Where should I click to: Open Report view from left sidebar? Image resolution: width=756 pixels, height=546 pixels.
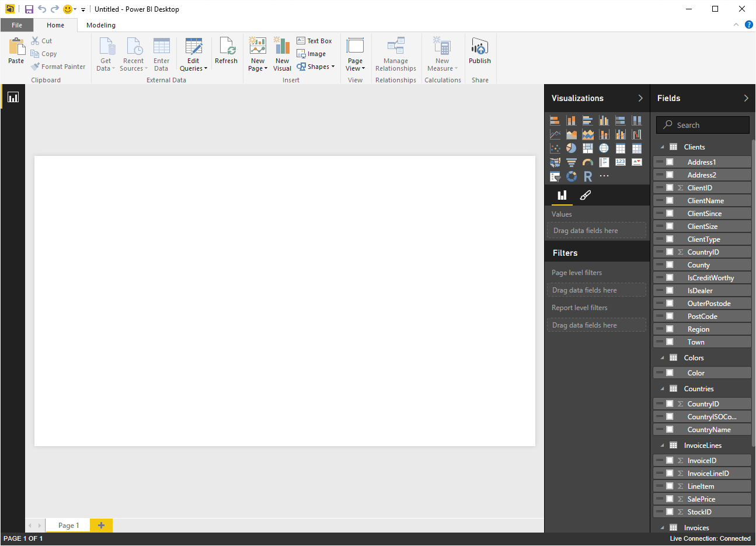13,97
